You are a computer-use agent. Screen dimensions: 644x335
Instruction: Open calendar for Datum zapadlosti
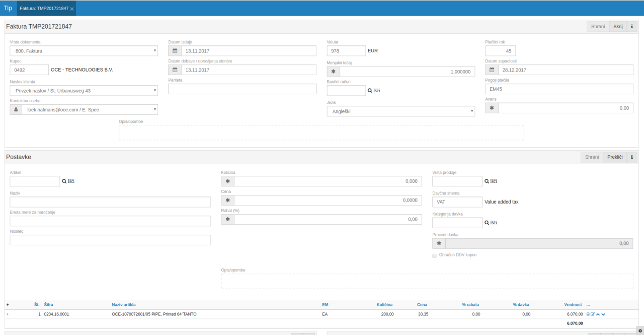[x=492, y=70]
